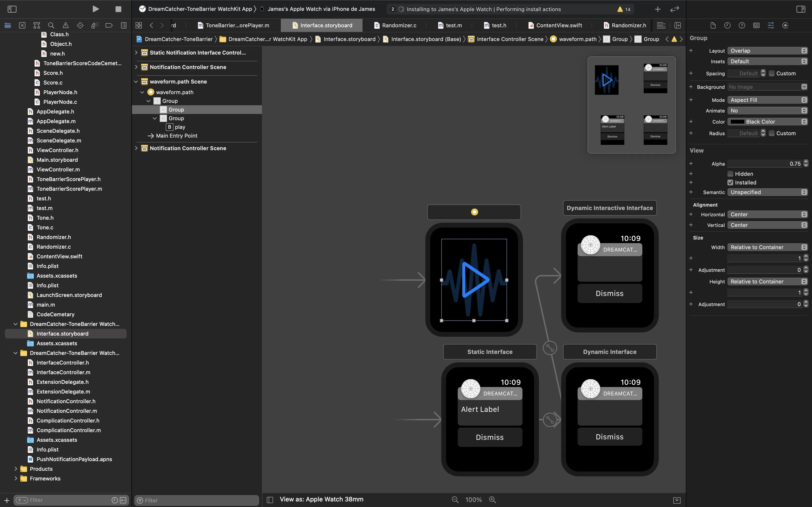Hide the left navigator sidebar
The width and height of the screenshot is (812, 507).
(12, 9)
